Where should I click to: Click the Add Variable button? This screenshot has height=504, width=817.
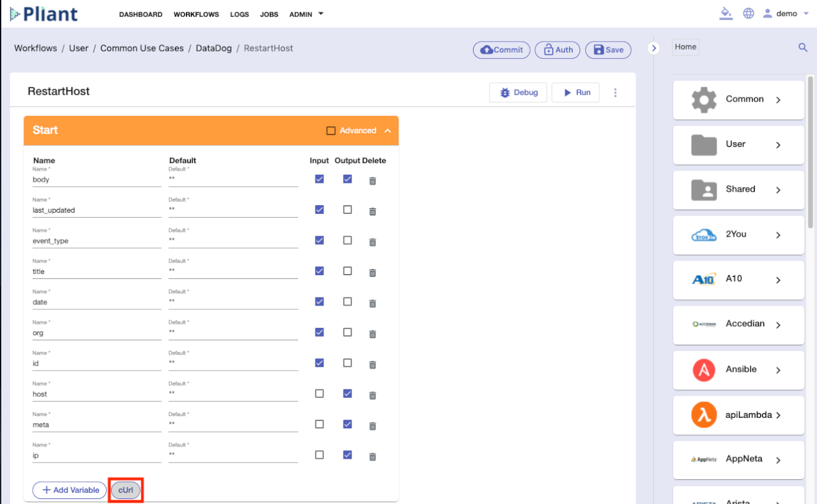point(70,490)
